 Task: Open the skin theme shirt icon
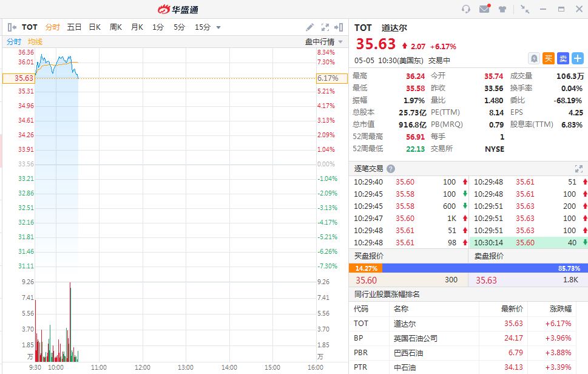click(502, 9)
